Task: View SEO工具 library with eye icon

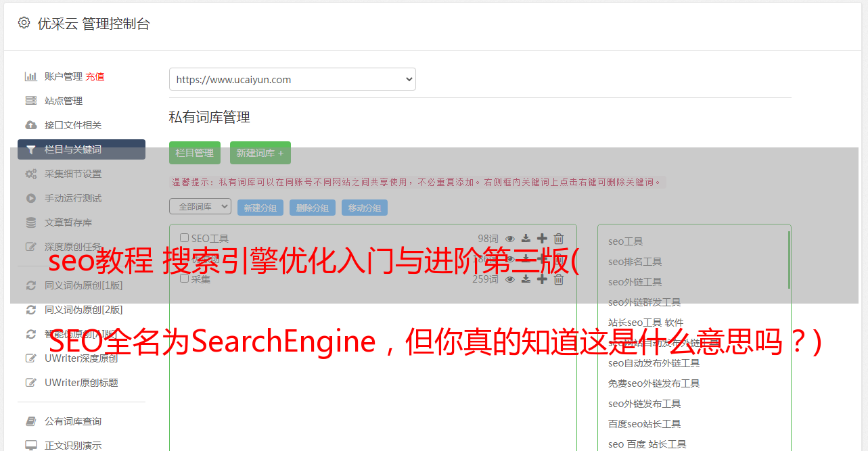Action: (x=510, y=238)
